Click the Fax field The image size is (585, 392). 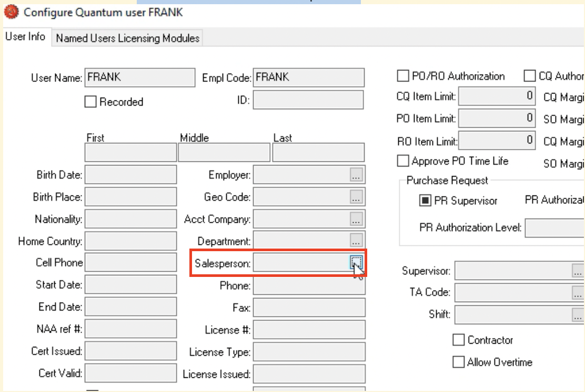pos(309,307)
